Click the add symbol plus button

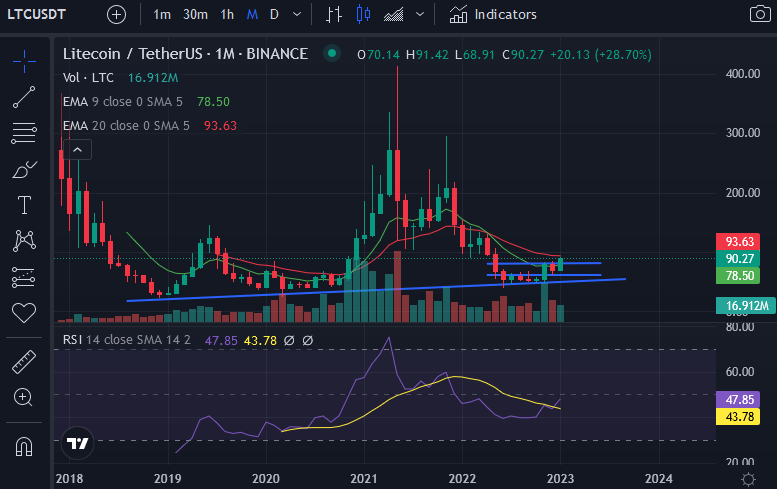point(116,15)
